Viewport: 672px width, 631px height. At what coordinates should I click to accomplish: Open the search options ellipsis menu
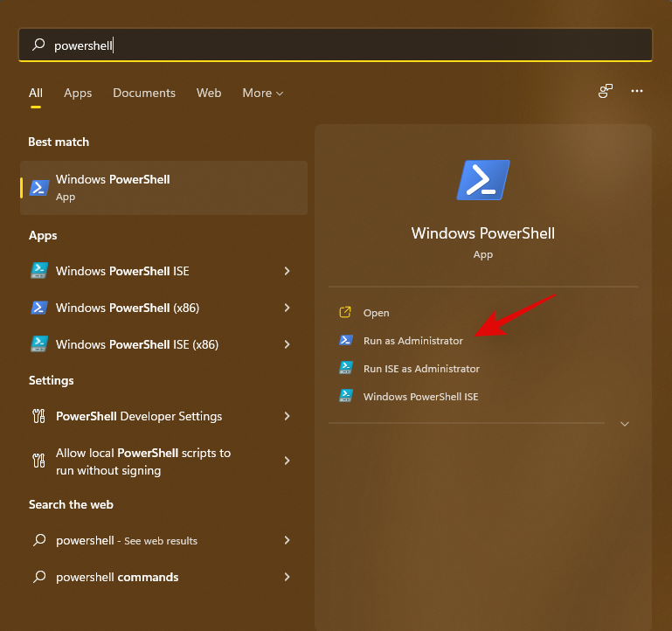637,91
